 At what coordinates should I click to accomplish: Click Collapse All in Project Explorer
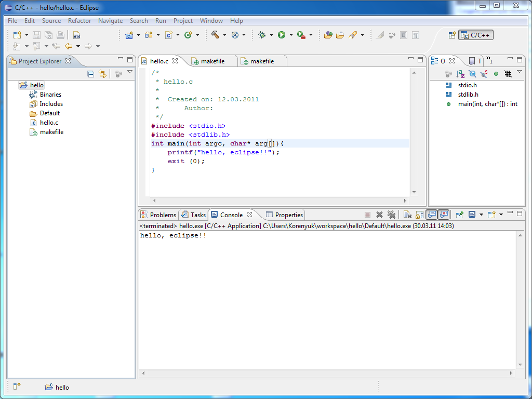pos(90,74)
